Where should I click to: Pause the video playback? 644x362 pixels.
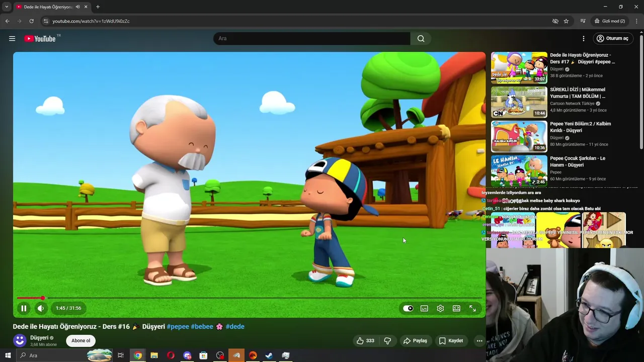coord(24,308)
